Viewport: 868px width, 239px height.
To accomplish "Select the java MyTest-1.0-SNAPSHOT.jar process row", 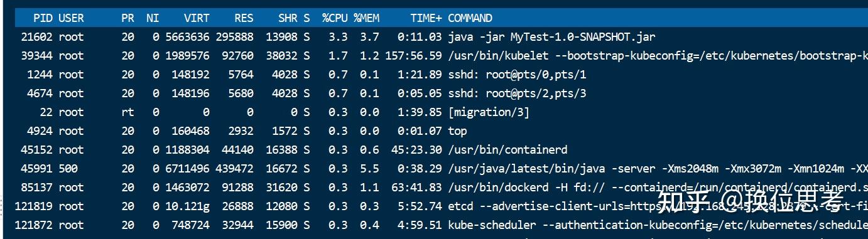I will pos(441,37).
